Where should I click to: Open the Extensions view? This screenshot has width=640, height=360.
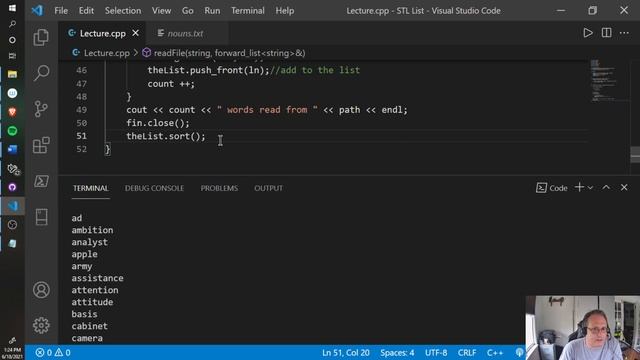coord(41,145)
